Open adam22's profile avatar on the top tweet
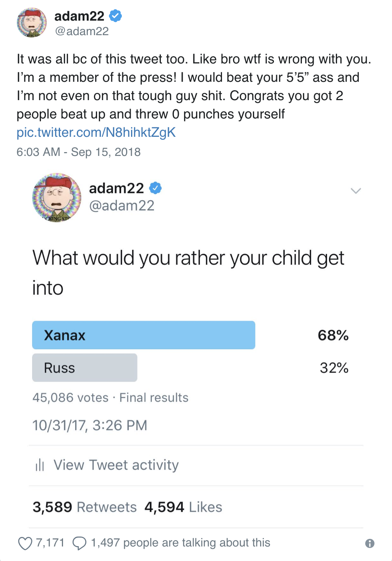Viewport: 392px width, 561px height. coord(32,23)
